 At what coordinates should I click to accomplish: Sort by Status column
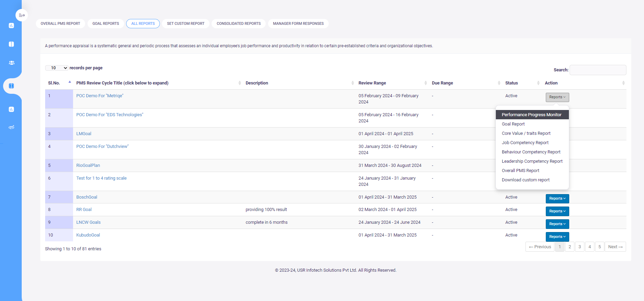pos(522,83)
